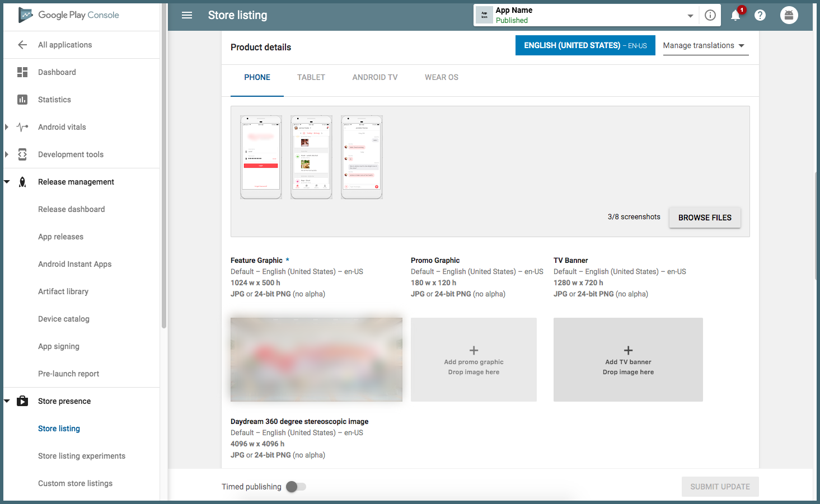Image resolution: width=820 pixels, height=504 pixels.
Task: Switch to the ANDROID TV tab
Action: point(375,77)
